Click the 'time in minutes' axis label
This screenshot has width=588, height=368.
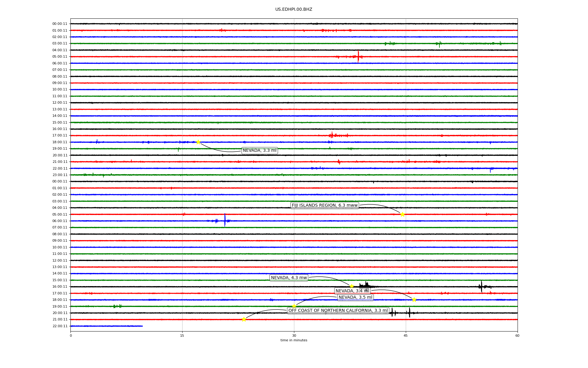point(294,340)
